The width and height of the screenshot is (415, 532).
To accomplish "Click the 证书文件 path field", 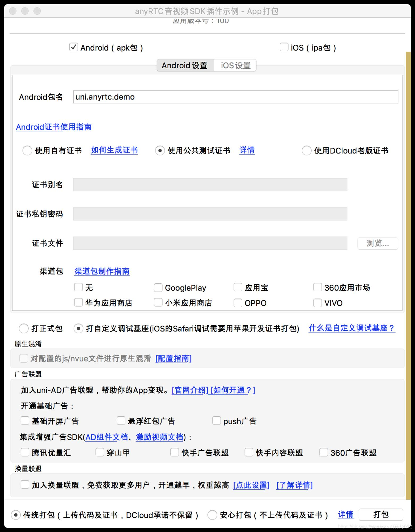I will [210, 243].
